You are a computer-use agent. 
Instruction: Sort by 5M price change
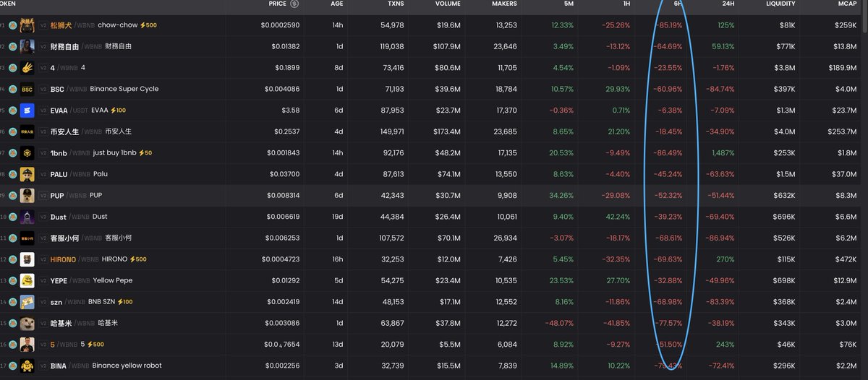(568, 4)
